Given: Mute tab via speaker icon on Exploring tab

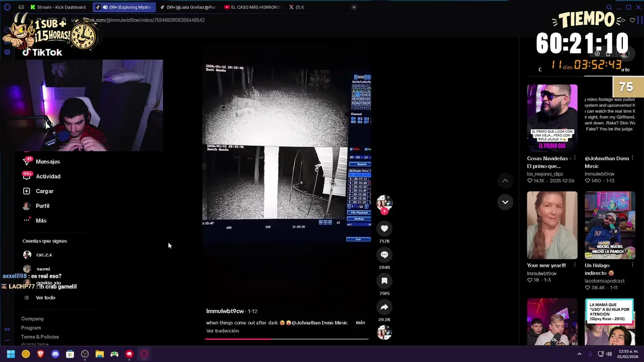Looking at the screenshot, I should [105, 7].
